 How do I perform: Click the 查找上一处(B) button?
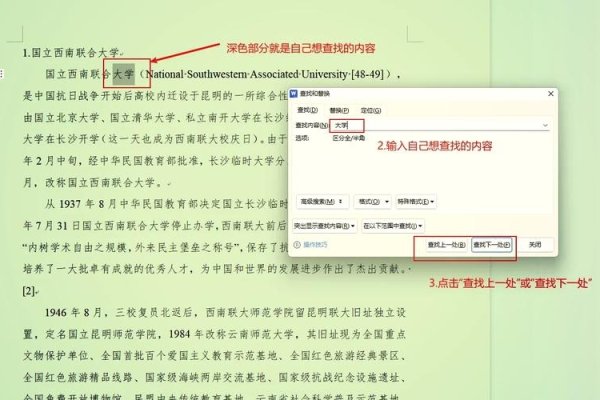(446, 245)
